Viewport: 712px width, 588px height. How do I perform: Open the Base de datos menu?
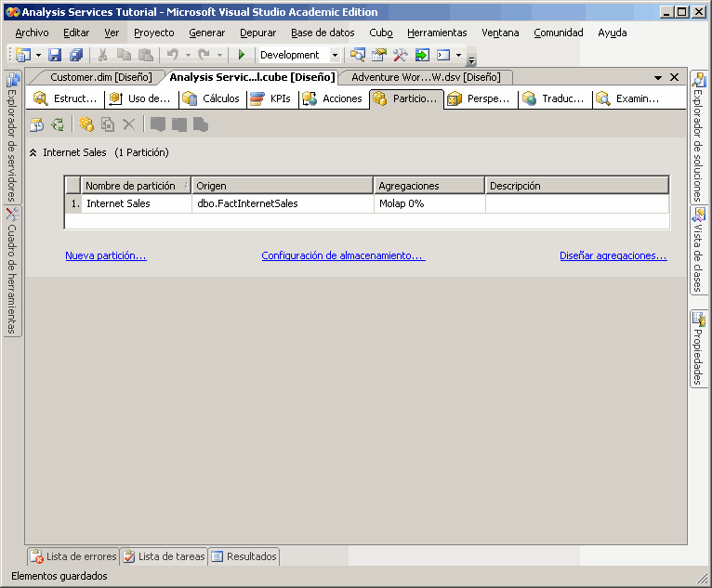(323, 33)
